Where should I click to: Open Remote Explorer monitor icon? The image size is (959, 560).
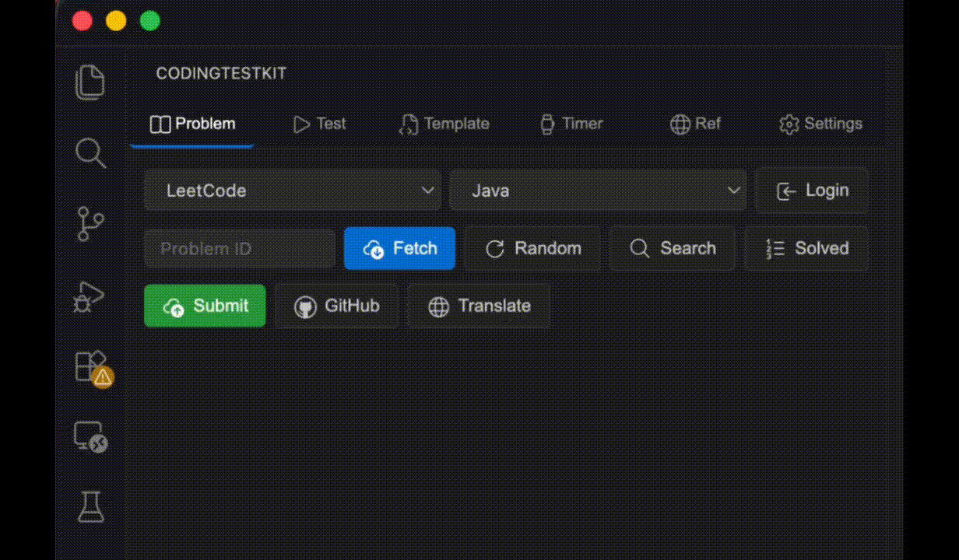point(90,437)
